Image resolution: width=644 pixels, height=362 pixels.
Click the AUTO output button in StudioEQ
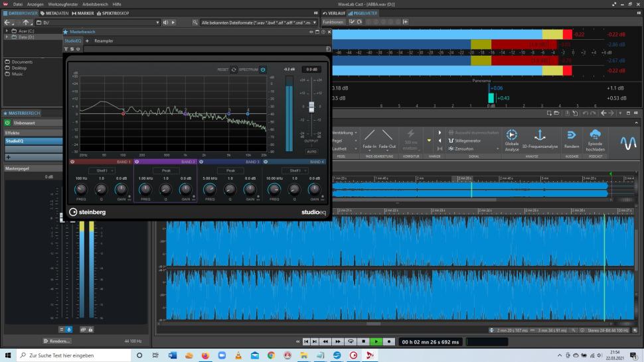311,151
